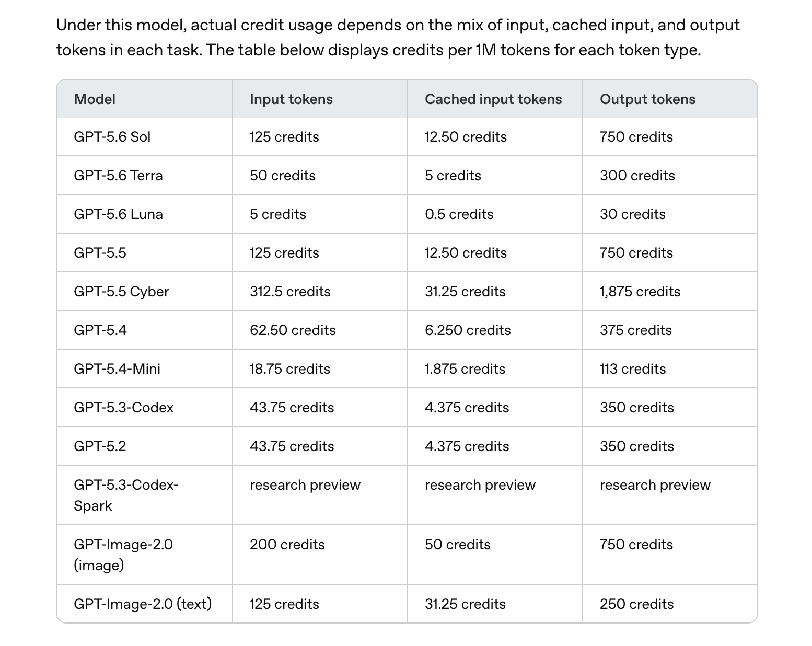Click the GPT-5.6 Luna model name

118,214
